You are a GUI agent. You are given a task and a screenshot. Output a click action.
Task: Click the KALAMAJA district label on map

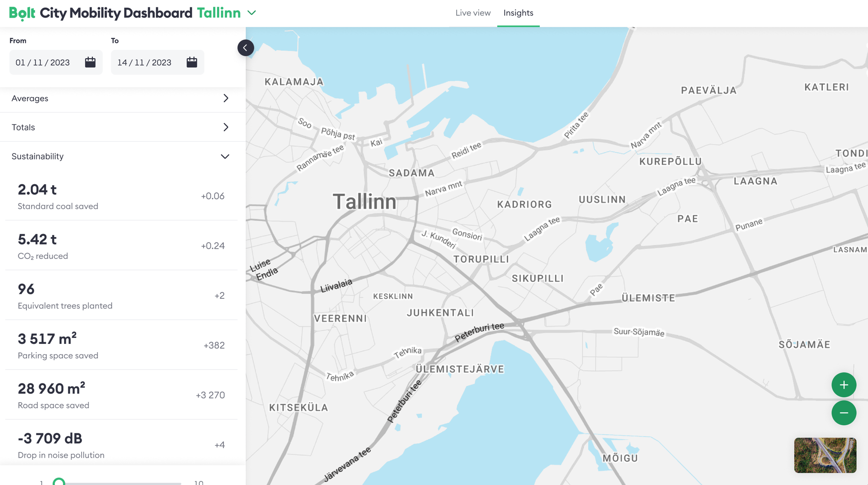coord(294,82)
